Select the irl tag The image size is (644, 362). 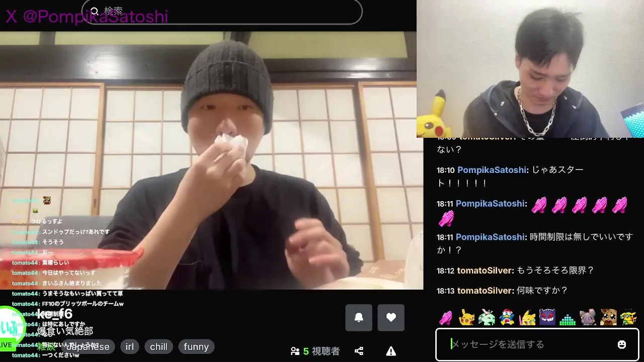point(130,346)
